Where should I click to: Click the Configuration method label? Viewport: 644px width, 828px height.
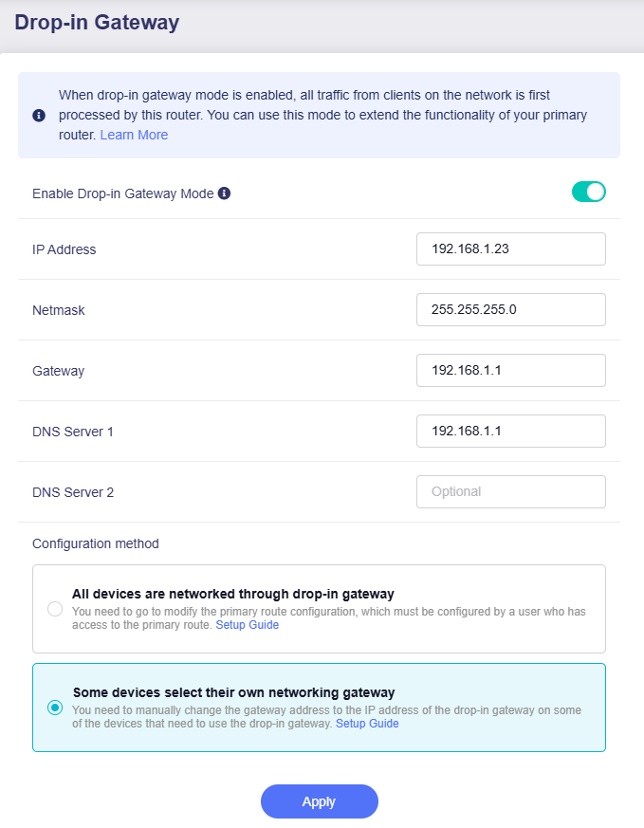tap(96, 543)
